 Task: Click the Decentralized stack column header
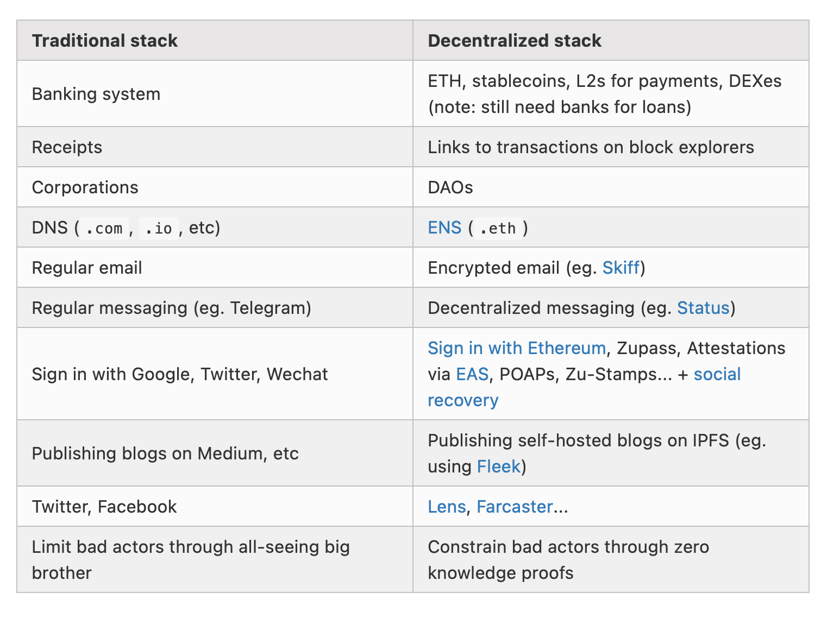point(514,41)
